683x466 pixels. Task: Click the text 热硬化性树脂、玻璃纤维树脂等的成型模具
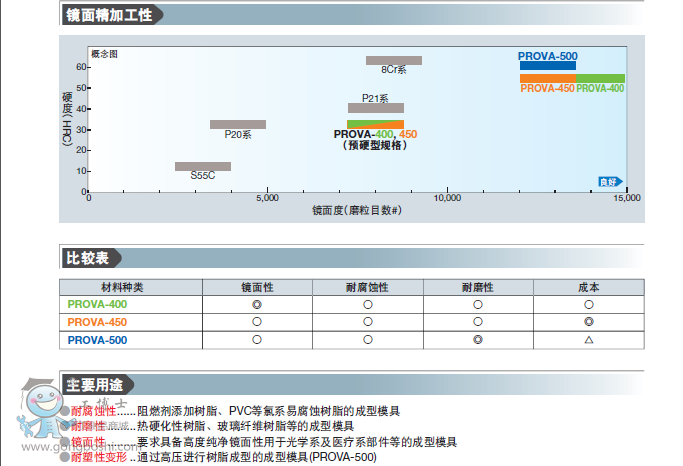point(245,426)
